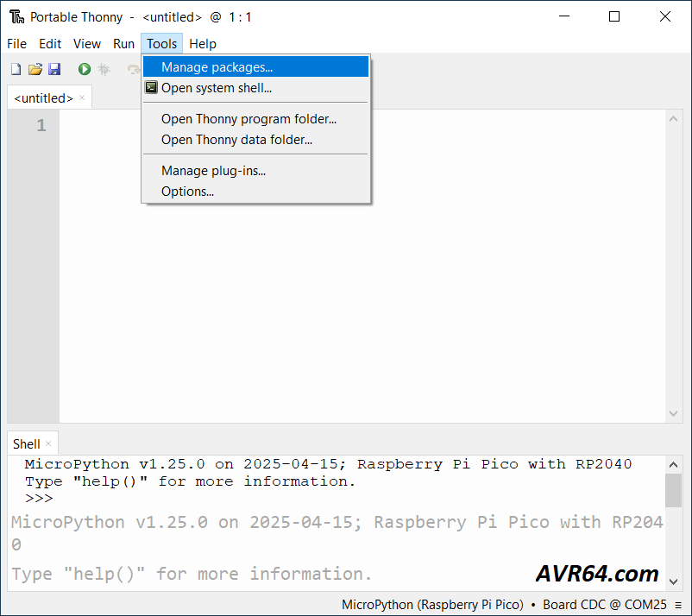Screen dimensions: 692x616
Task: Select Open Thonny data folder...
Action: click(x=255, y=140)
